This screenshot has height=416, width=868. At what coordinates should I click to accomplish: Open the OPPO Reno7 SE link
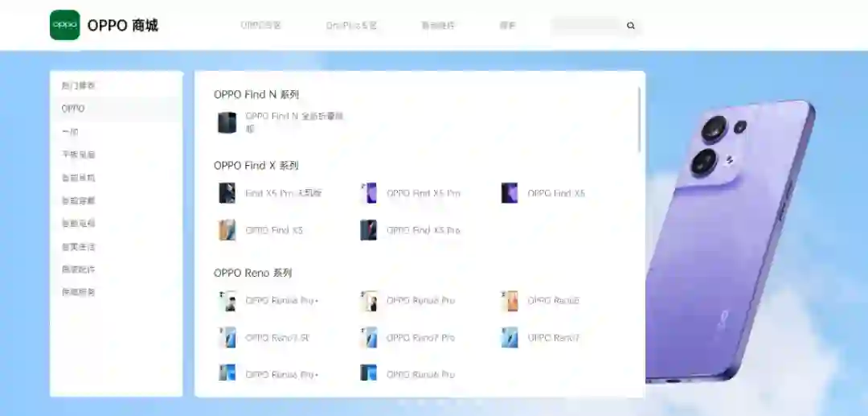pos(277,338)
